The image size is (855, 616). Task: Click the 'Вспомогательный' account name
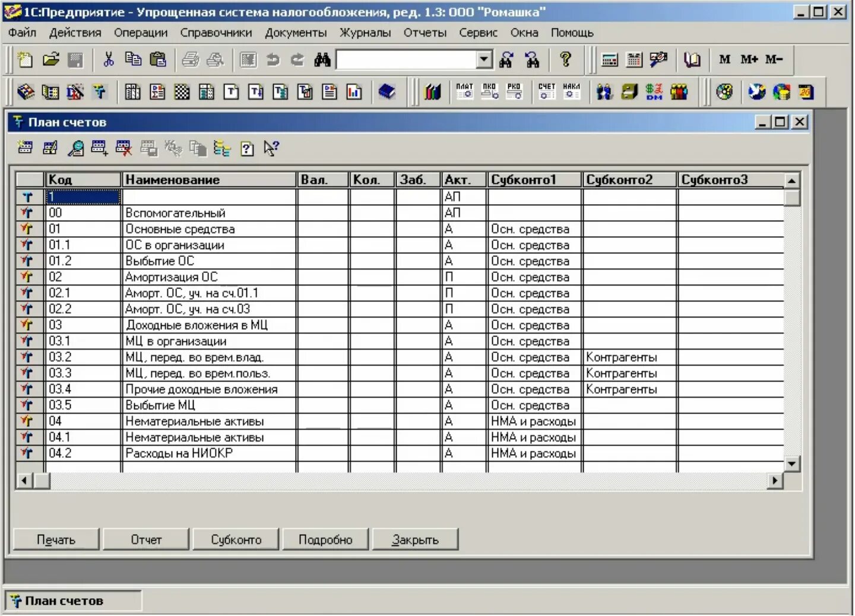tap(175, 213)
